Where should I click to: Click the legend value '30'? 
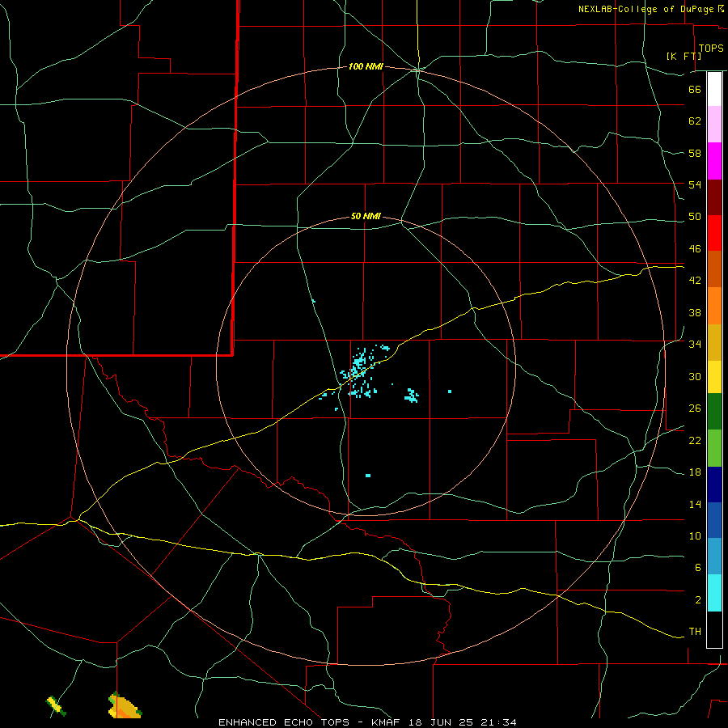pyautogui.click(x=695, y=376)
